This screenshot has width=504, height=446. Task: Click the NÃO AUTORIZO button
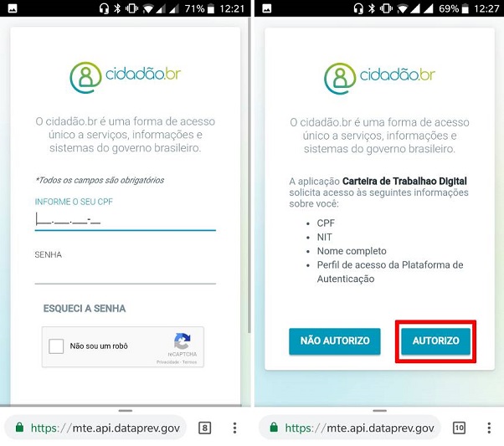pyautogui.click(x=335, y=341)
